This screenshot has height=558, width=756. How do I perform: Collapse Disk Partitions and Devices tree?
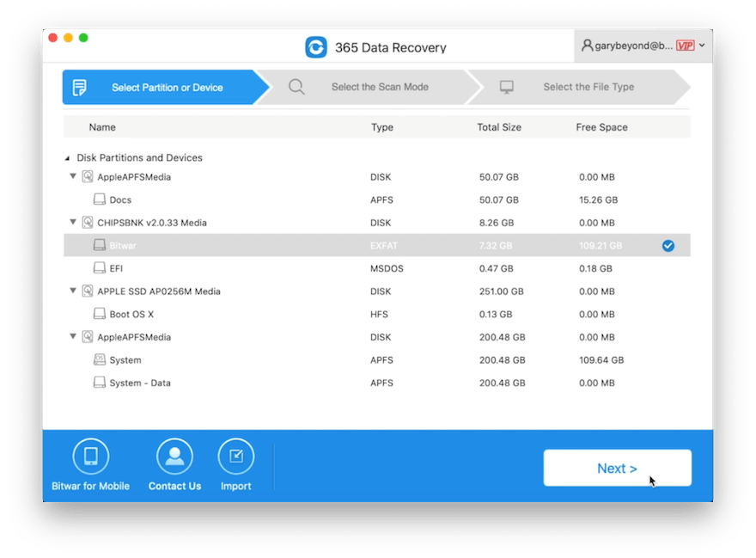click(68, 158)
